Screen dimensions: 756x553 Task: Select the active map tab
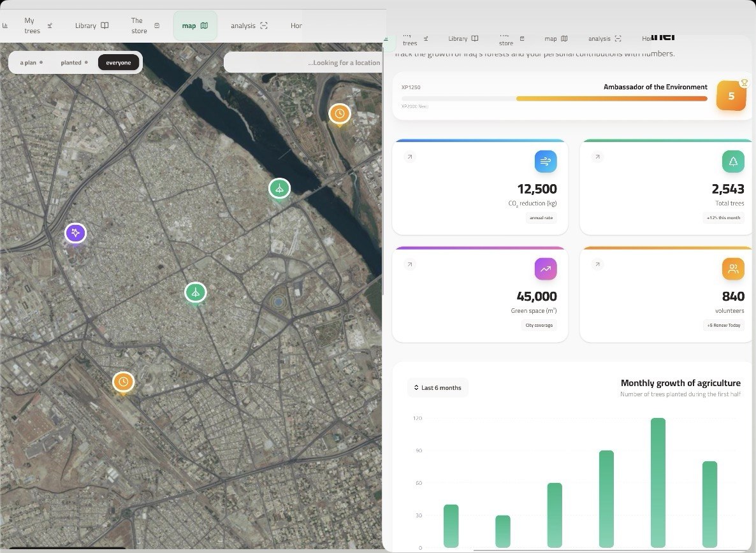point(195,25)
